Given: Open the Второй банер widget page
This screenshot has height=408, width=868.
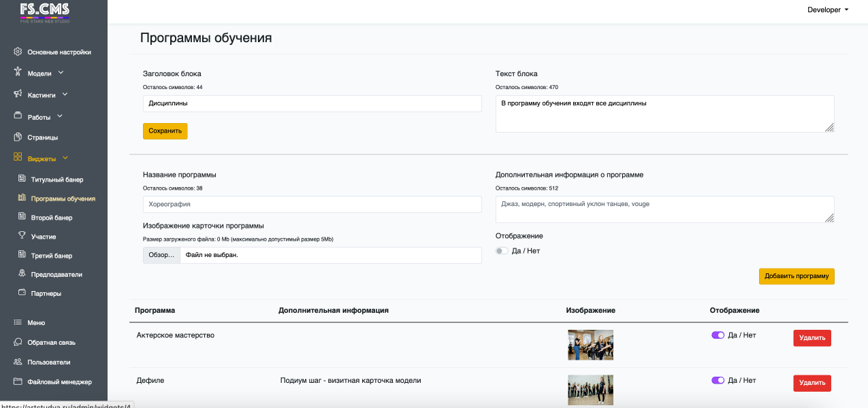Looking at the screenshot, I should [52, 218].
